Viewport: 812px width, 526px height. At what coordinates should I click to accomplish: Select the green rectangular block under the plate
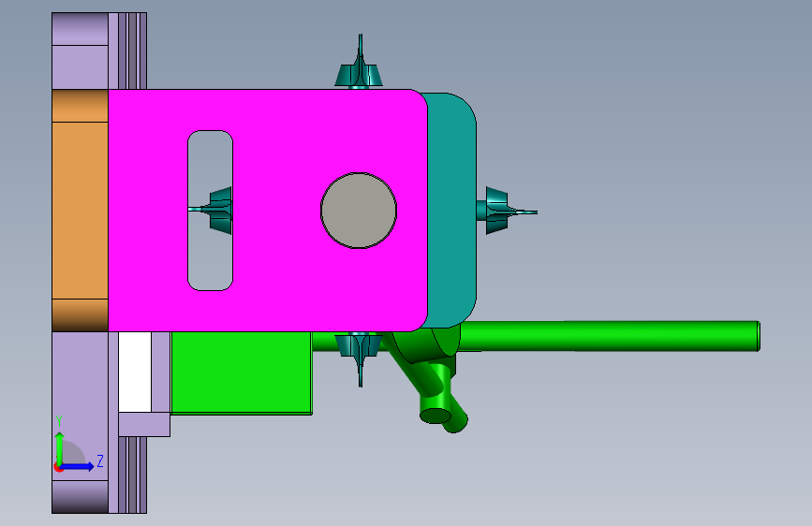(x=242, y=373)
